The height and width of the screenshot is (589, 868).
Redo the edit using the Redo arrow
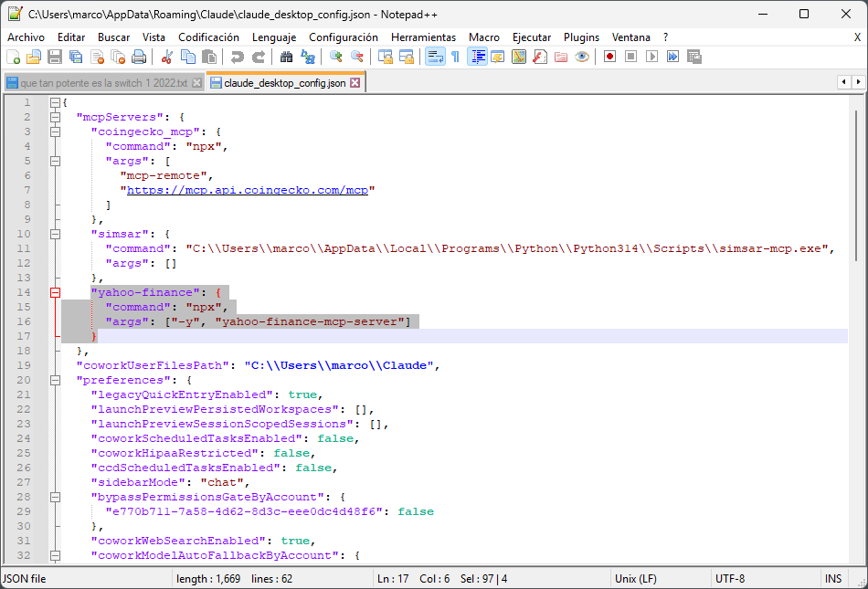click(x=259, y=57)
